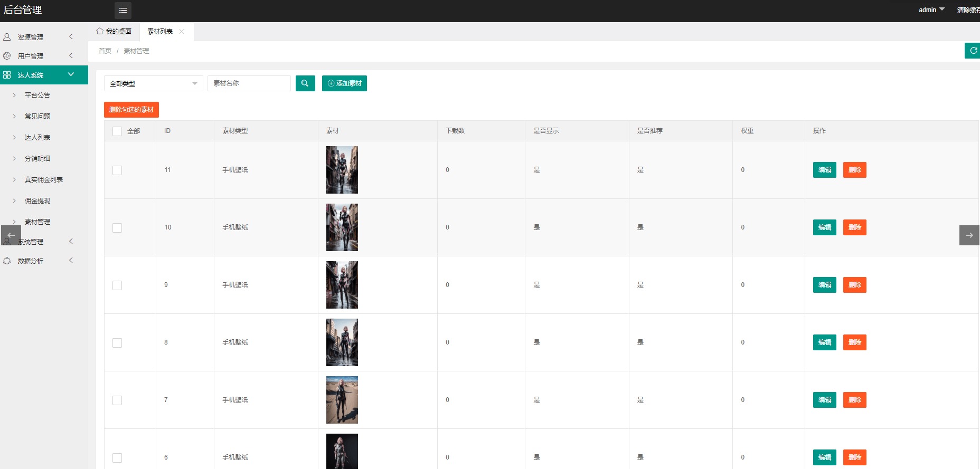Click 删除 for row ID 10
This screenshot has width=980, height=469.
tap(855, 227)
